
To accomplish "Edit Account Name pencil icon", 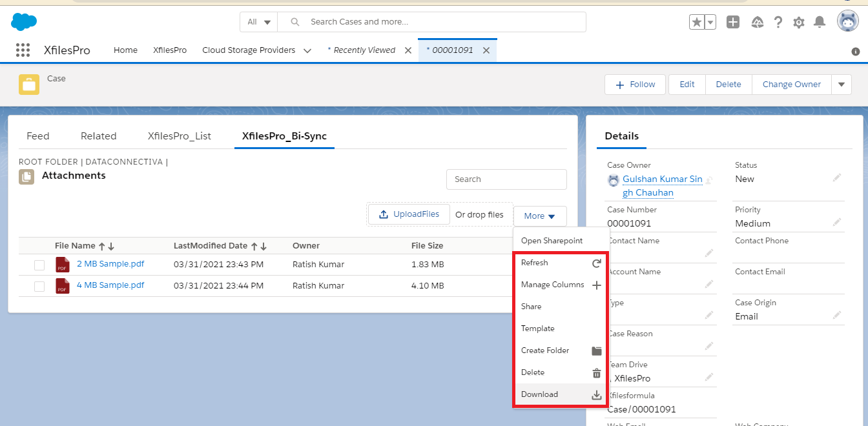I will (x=709, y=284).
